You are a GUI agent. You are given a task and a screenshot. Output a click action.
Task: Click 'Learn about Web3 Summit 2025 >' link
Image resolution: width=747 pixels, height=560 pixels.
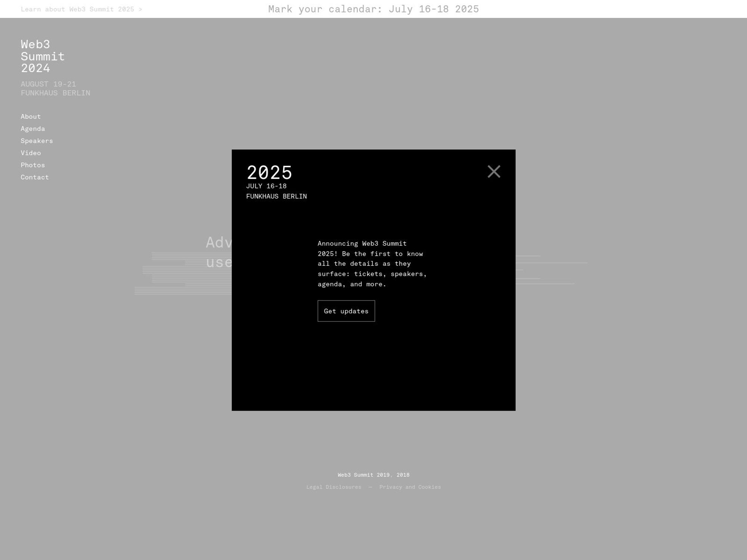click(x=81, y=9)
